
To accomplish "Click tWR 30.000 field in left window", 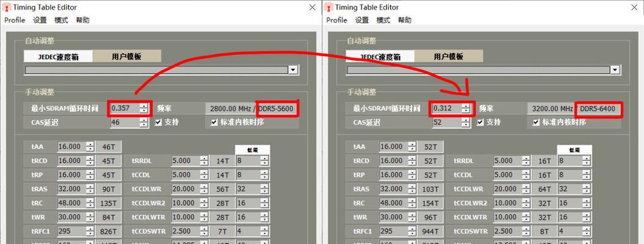I will (71, 217).
